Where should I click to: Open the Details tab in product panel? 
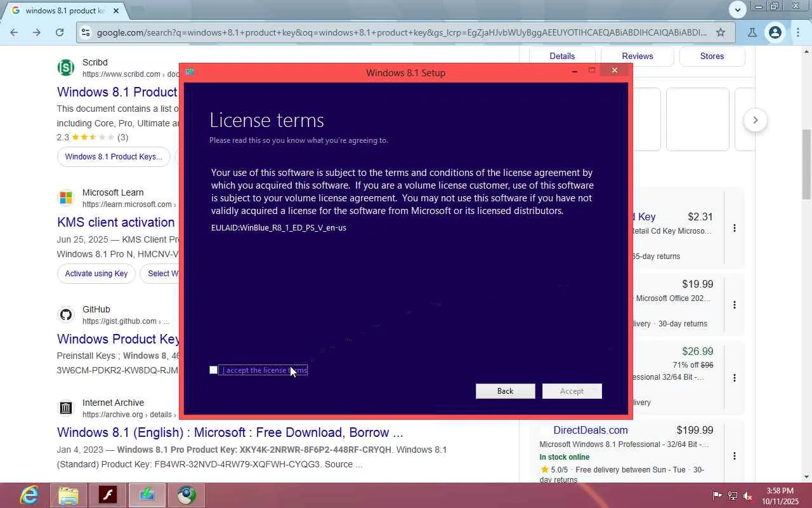[x=562, y=56]
